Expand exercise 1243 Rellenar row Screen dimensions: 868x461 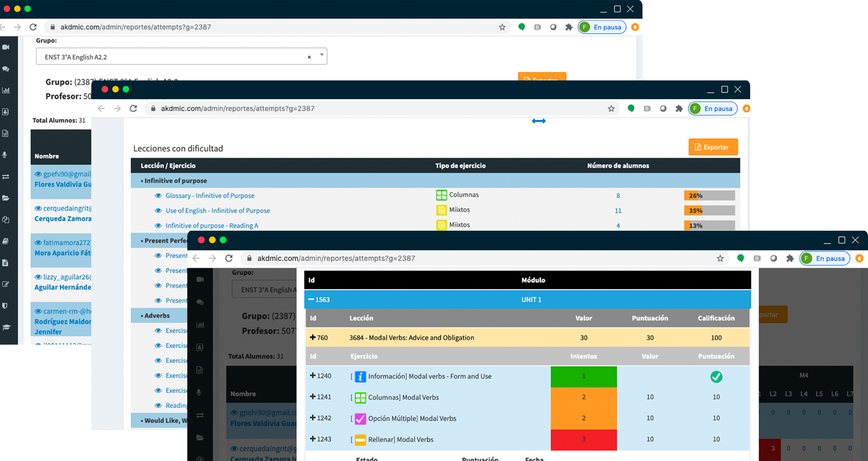pyautogui.click(x=312, y=439)
